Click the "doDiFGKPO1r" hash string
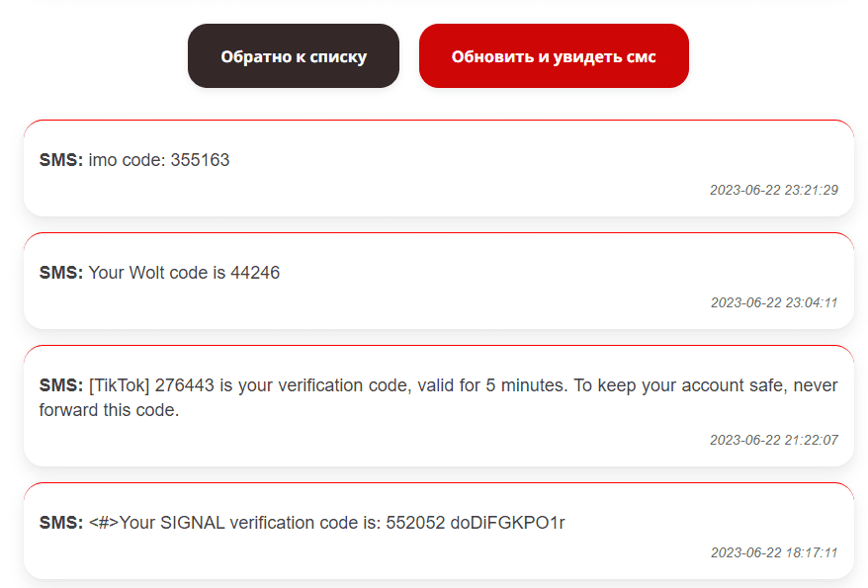This screenshot has height=588, width=868. (x=507, y=523)
